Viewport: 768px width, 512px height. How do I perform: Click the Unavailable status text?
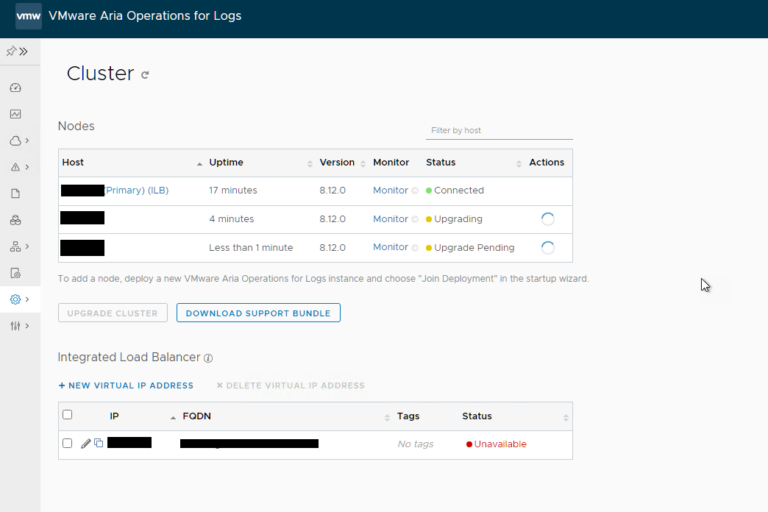pyautogui.click(x=500, y=444)
